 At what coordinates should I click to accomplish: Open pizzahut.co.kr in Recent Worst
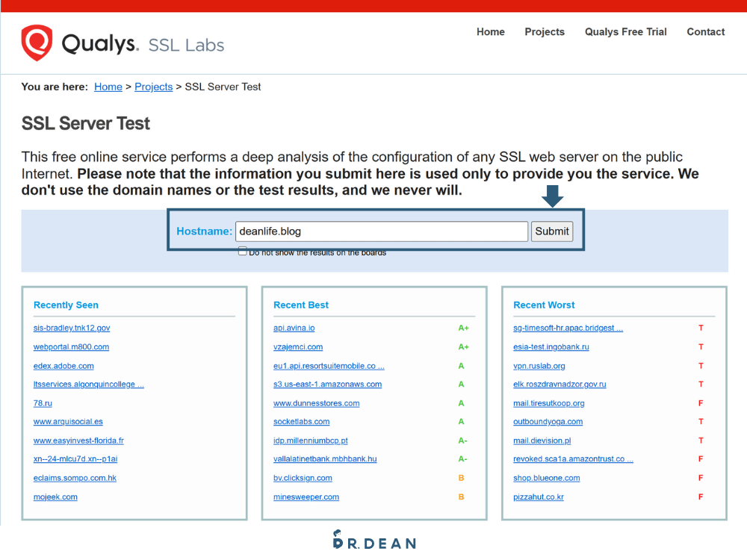[538, 497]
